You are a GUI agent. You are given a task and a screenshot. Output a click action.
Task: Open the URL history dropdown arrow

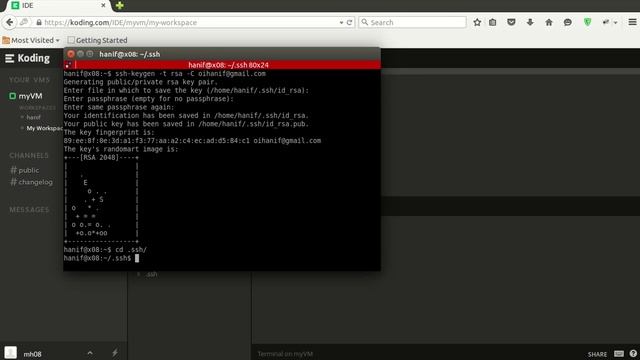pyautogui.click(x=341, y=23)
